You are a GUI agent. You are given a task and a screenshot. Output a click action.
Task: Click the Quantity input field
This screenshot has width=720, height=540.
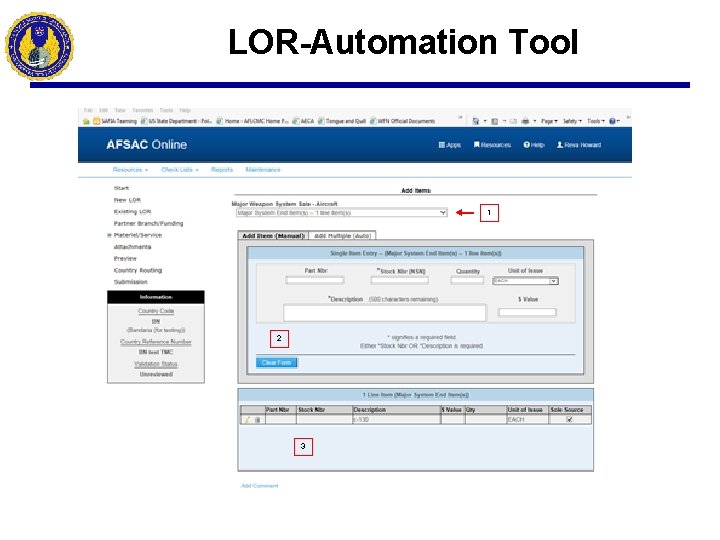467,280
